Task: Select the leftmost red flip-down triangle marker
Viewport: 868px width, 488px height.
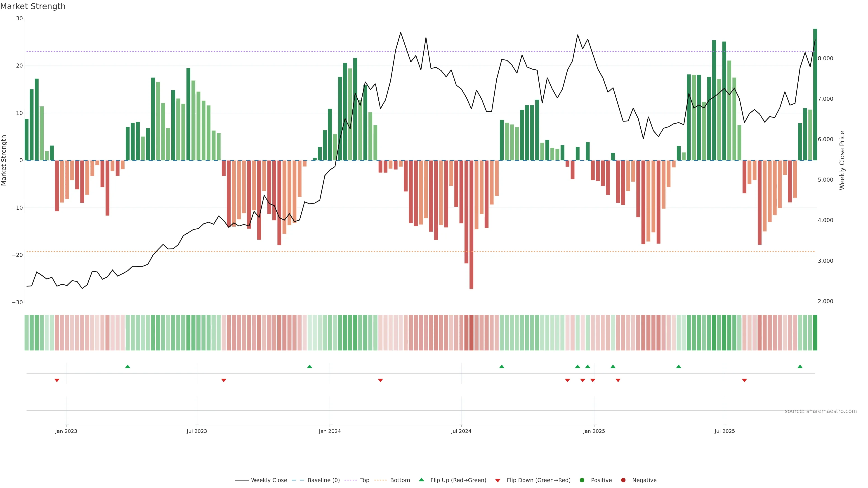Action: [x=57, y=380]
